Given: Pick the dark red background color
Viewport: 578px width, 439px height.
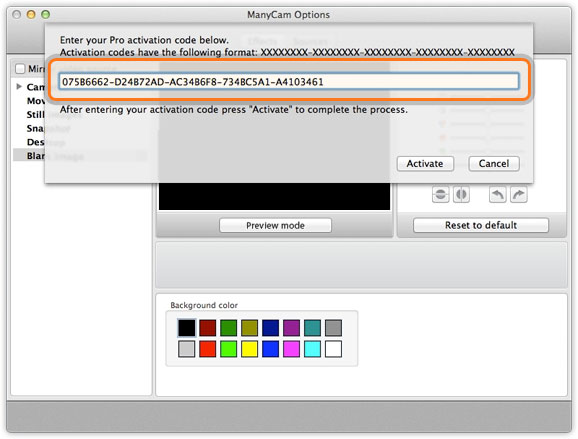Looking at the screenshot, I should click(208, 328).
